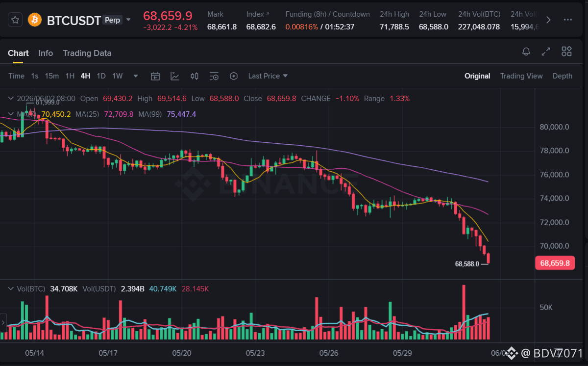Click the 74,000.0 price axis label

click(x=554, y=198)
